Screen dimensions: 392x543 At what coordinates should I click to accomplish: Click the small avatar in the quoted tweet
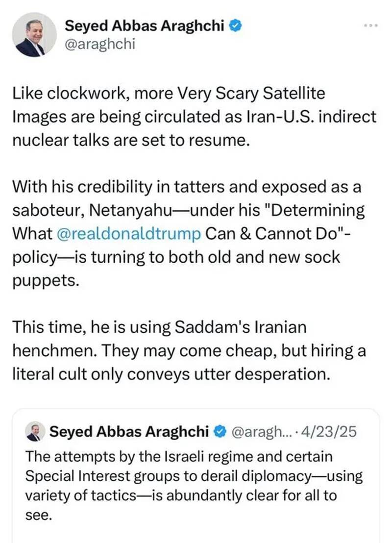[39, 432]
